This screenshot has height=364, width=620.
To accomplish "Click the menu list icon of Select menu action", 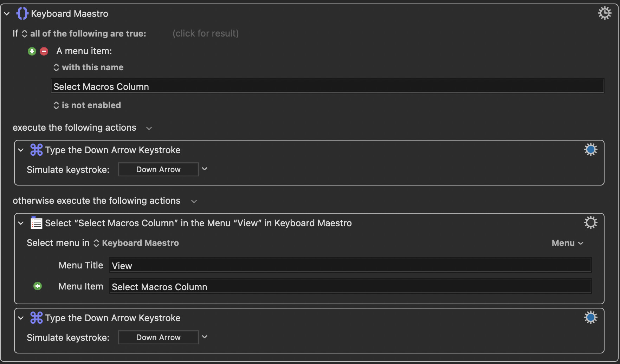I will point(36,223).
